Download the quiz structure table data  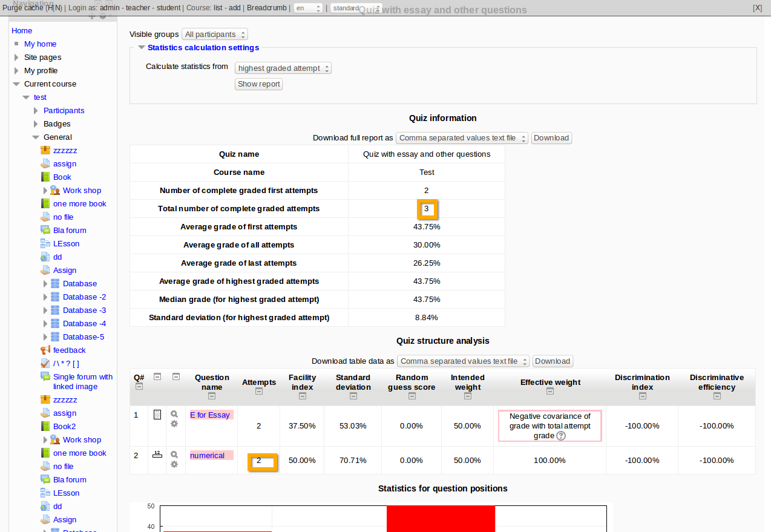553,361
